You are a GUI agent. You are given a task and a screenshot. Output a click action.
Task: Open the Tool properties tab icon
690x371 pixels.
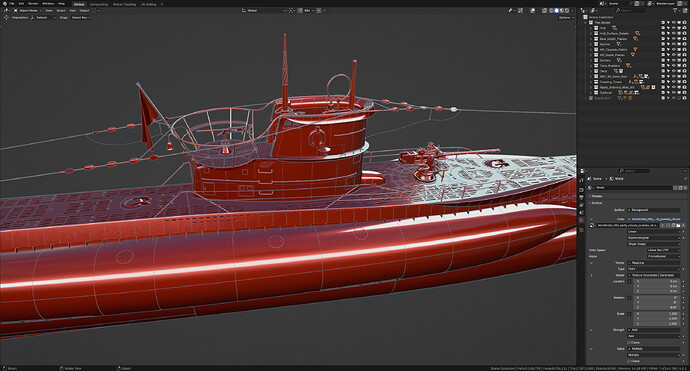pos(581,180)
